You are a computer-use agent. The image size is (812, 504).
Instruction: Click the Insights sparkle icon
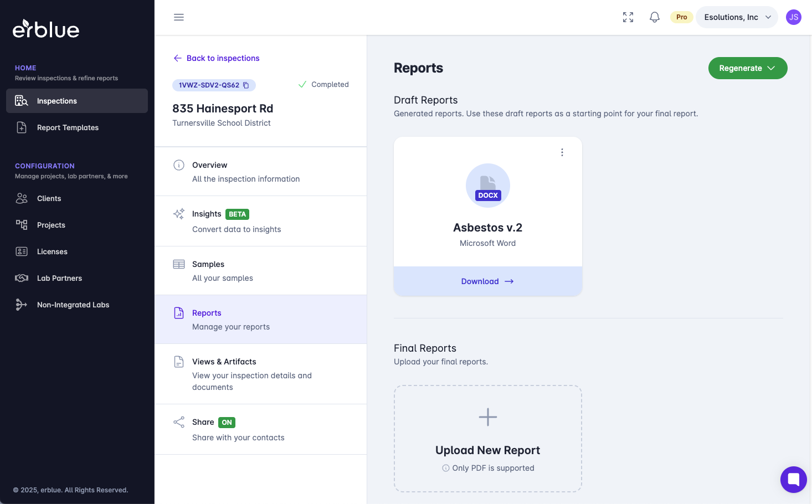click(x=179, y=214)
